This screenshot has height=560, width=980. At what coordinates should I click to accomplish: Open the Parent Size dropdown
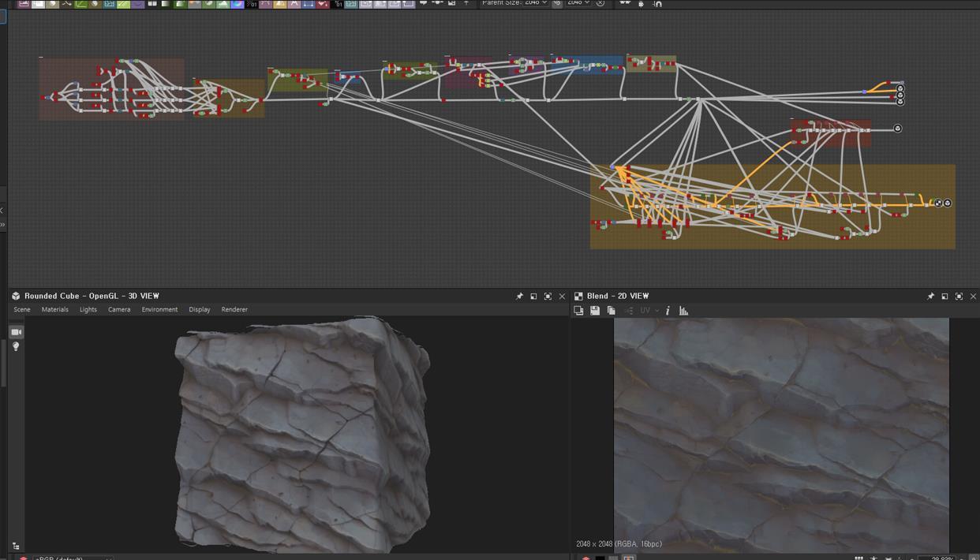(x=535, y=3)
